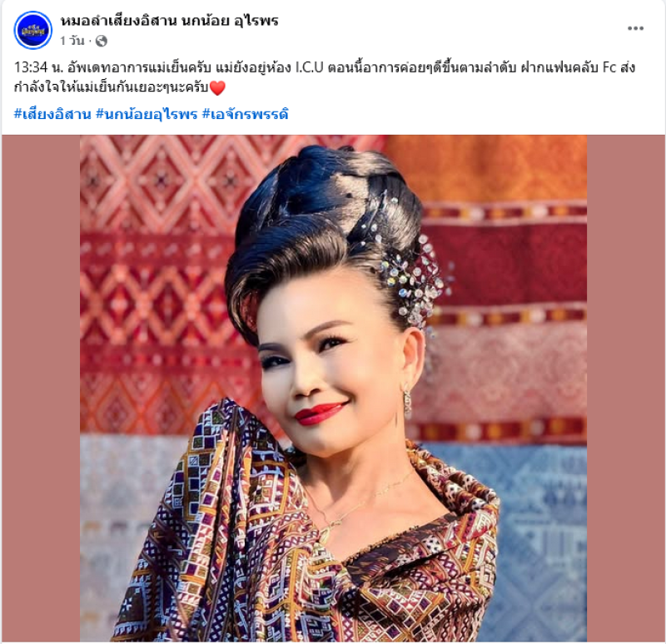Click the "13:34 น." text starting the post
666x644 pixels.
tap(38, 68)
